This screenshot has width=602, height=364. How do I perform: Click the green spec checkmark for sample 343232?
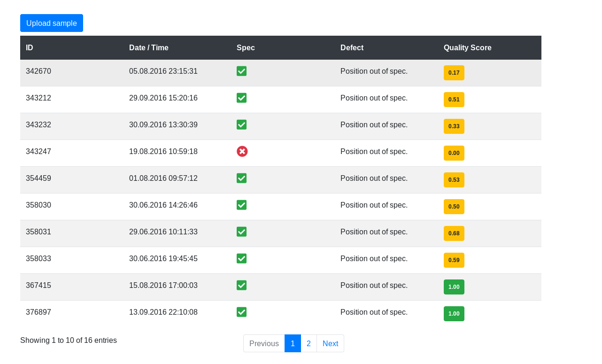pyautogui.click(x=242, y=125)
